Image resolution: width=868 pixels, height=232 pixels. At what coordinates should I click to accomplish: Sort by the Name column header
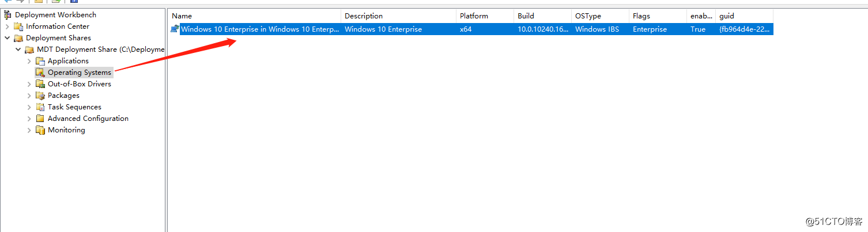254,16
